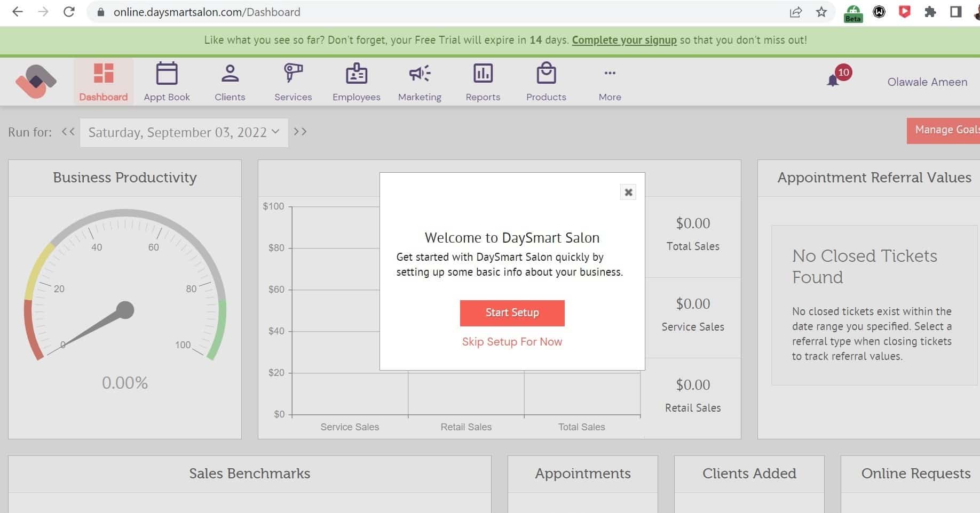The width and height of the screenshot is (980, 513).
Task: Close the Welcome to DaySmart Salon dialog
Action: (628, 193)
